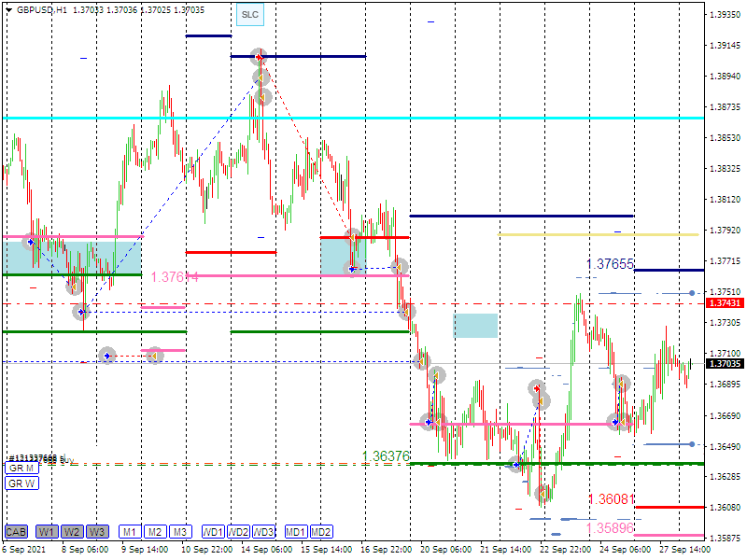Click the blue marker left of the short pink line near 1.3710
The height and width of the screenshot is (560, 747).
click(107, 356)
